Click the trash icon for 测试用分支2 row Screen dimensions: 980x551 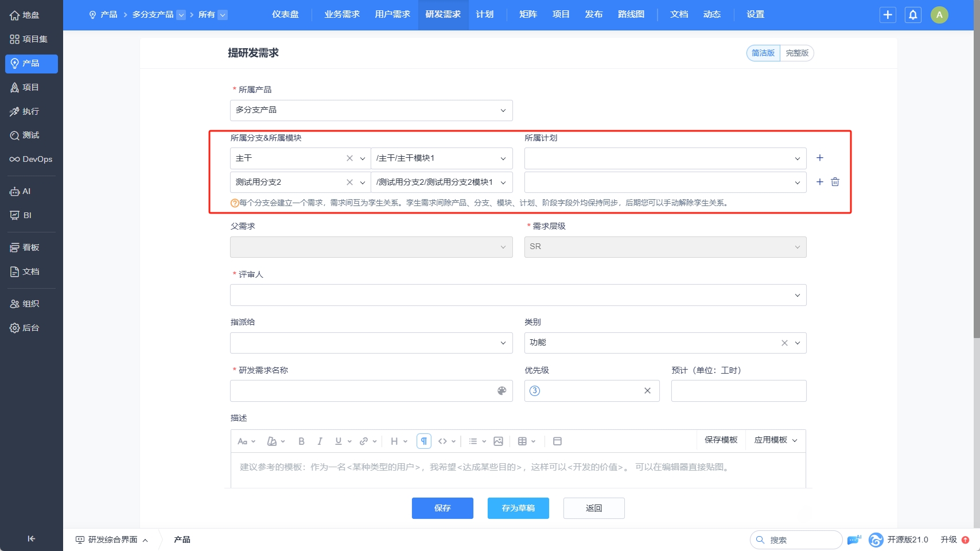[835, 182]
